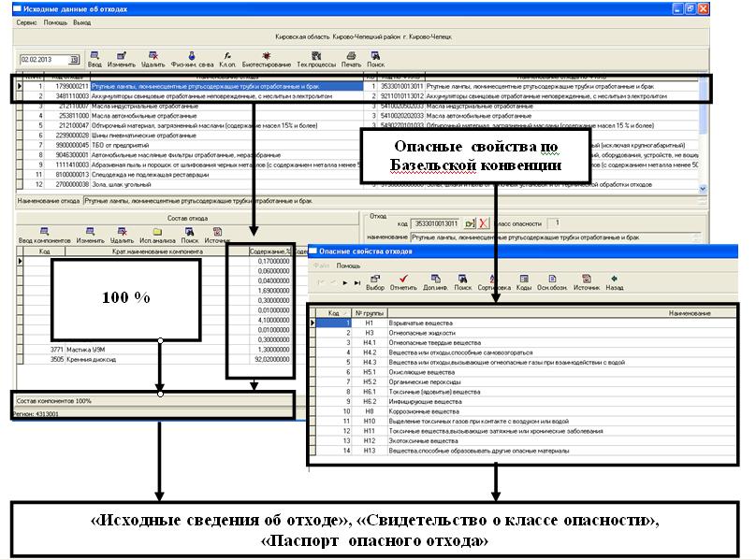Viewport: 756px width, 560px height.
Task: Open Помощь menu in hazardous properties window
Action: (x=348, y=266)
